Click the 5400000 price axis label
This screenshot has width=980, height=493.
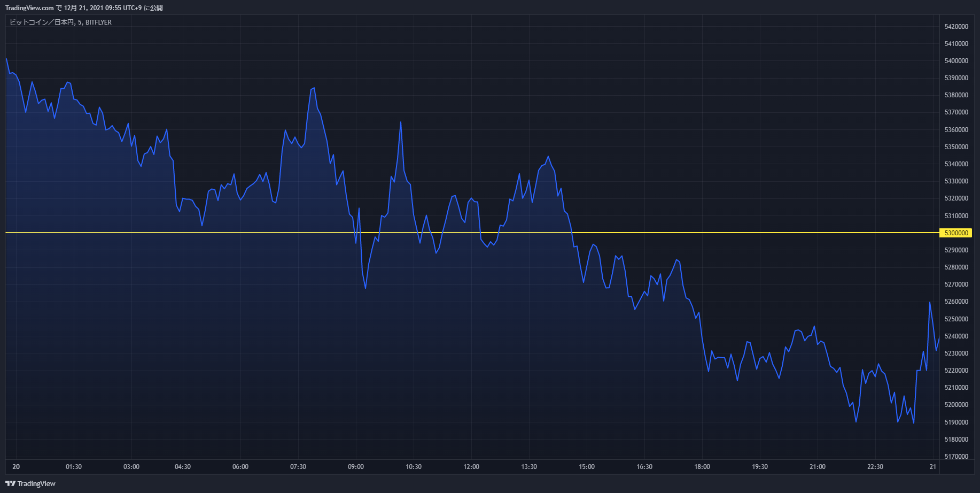[x=956, y=61]
